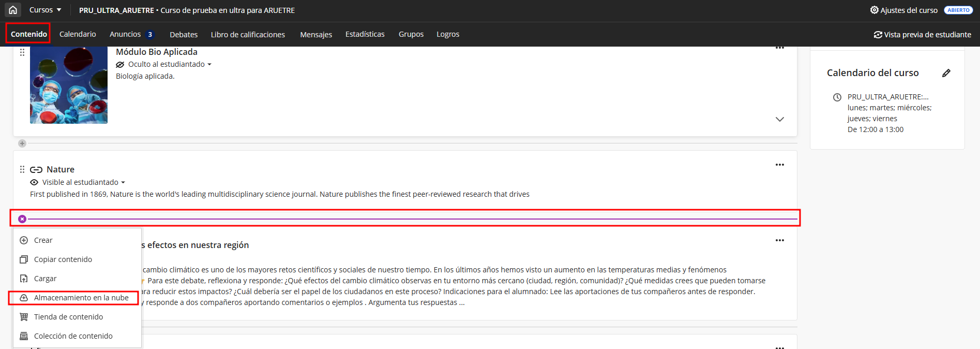Close the purple add-content line button
The image size is (980, 349).
click(22, 219)
